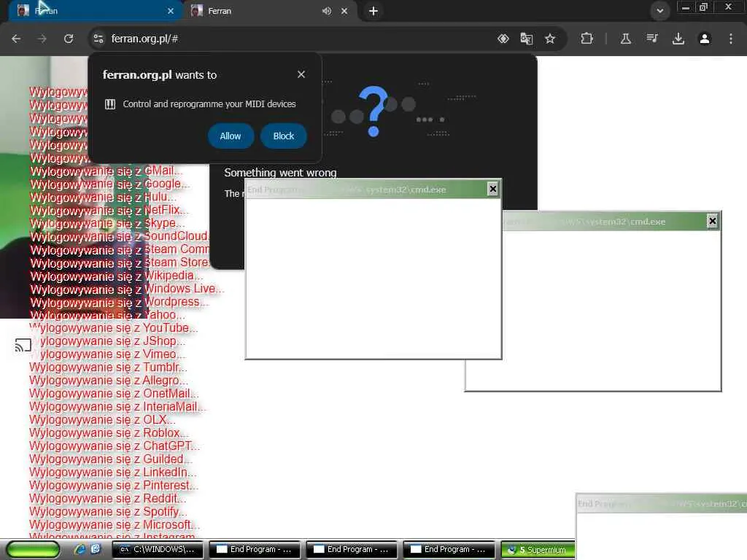
Task: Open the second End Program taskbar item
Action: [352, 550]
